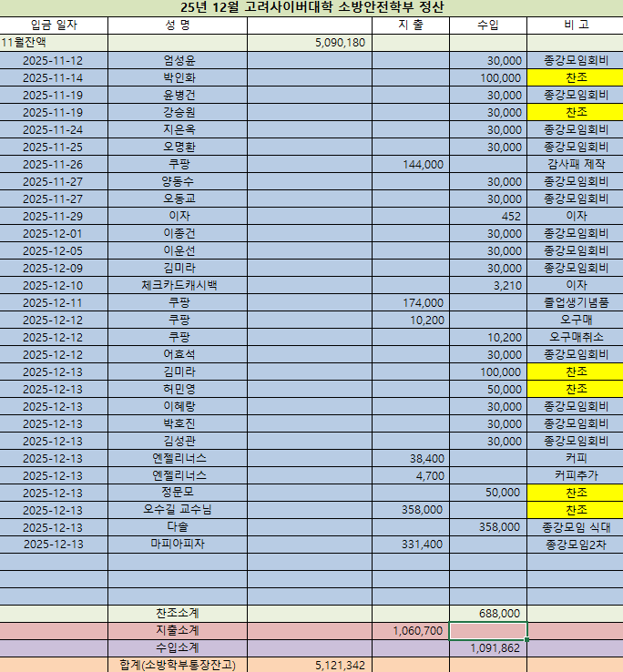
Task: Select the 1,060,700 expense subtotal cell
Action: tap(410, 631)
